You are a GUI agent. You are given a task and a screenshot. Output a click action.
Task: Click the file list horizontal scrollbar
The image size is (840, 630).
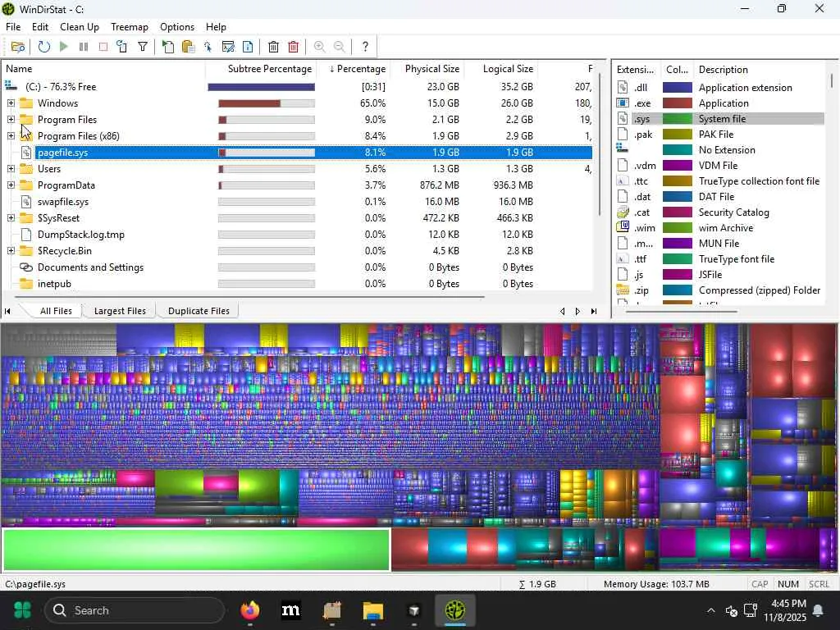tap(249, 296)
